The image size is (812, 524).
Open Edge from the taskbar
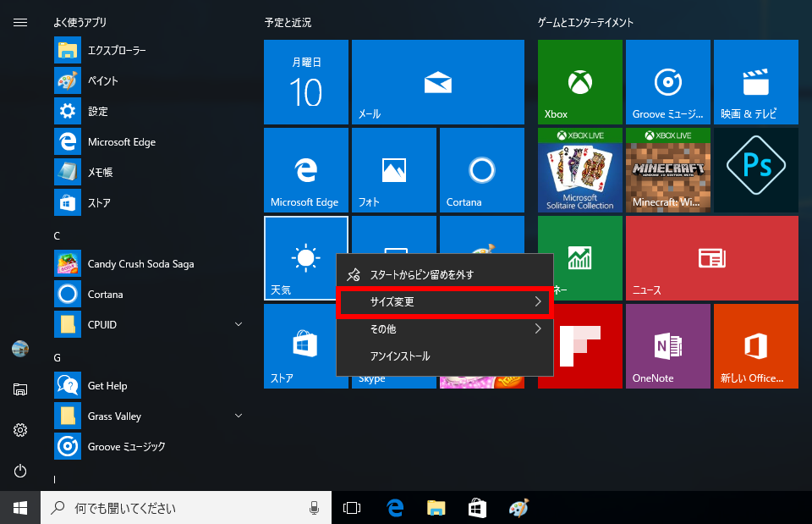click(x=395, y=508)
